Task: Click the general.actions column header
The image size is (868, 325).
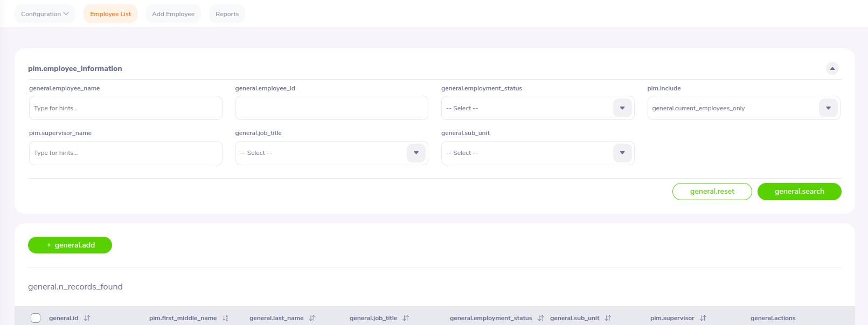Action: pyautogui.click(x=773, y=318)
